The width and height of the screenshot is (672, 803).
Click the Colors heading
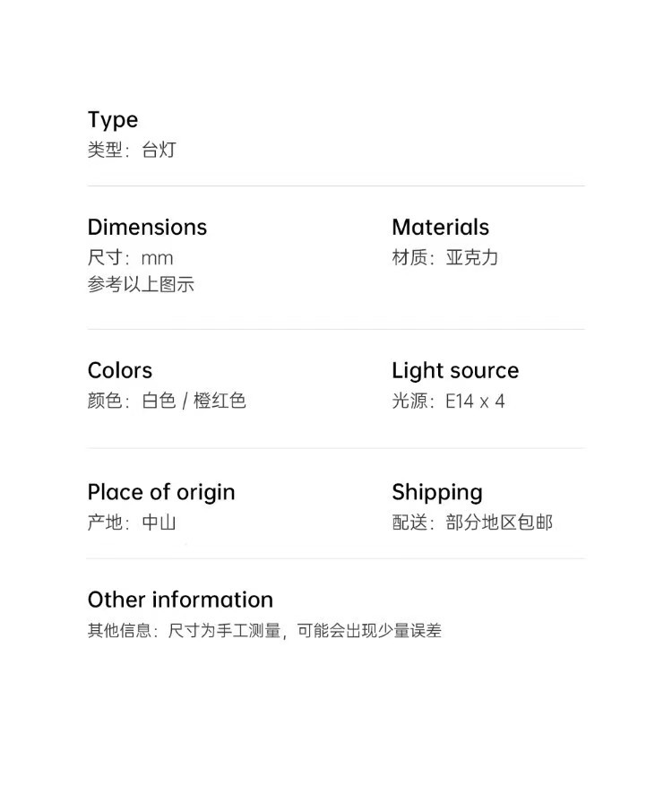tap(120, 371)
